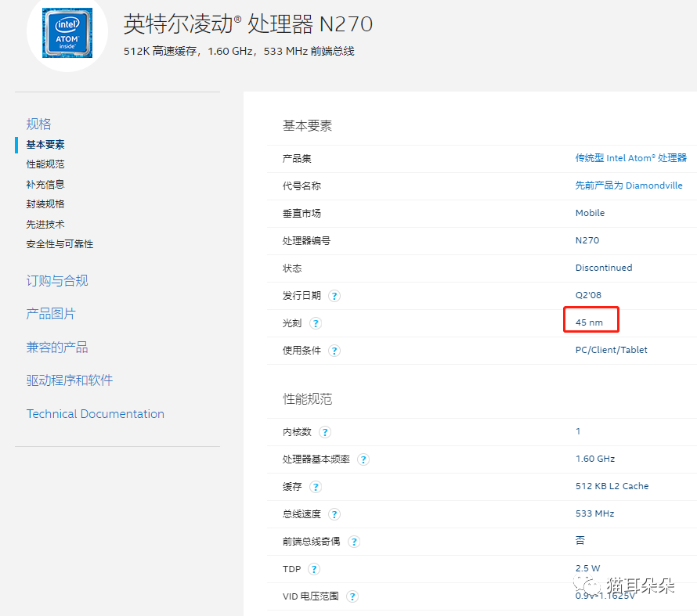Open 驱动程序和软件 section
697x616 pixels.
click(x=70, y=380)
